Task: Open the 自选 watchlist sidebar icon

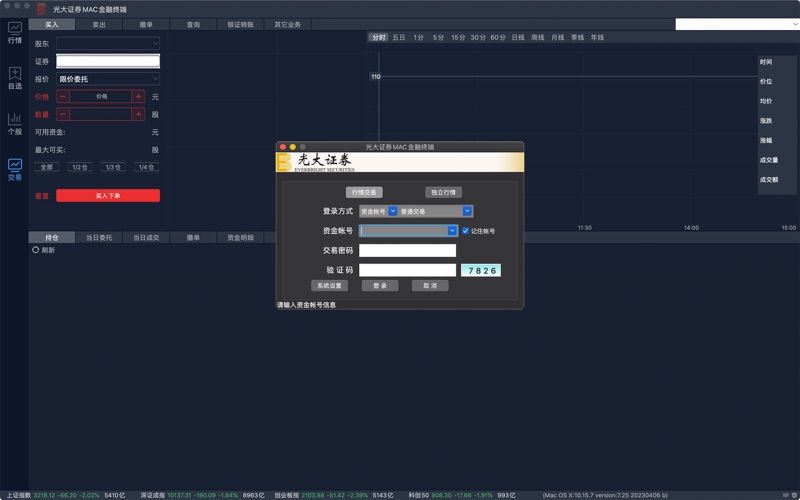Action: point(14,78)
